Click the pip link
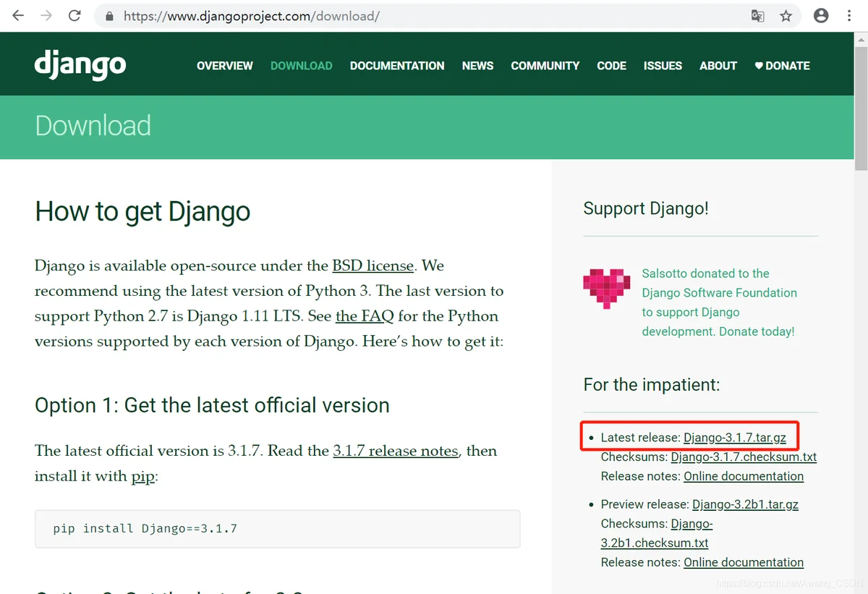The width and height of the screenshot is (868, 594). 143,476
